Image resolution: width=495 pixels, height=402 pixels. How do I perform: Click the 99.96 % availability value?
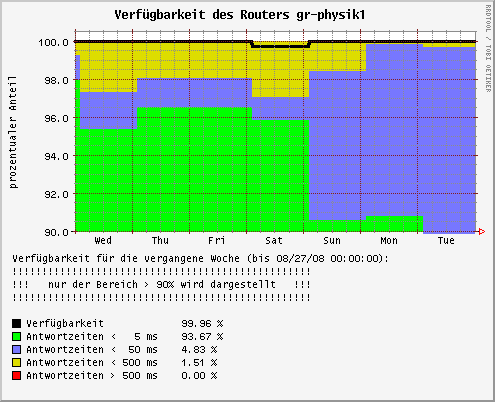(x=202, y=323)
